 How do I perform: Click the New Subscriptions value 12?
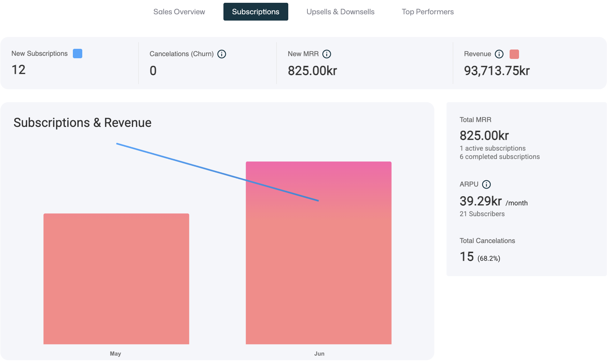click(x=18, y=70)
